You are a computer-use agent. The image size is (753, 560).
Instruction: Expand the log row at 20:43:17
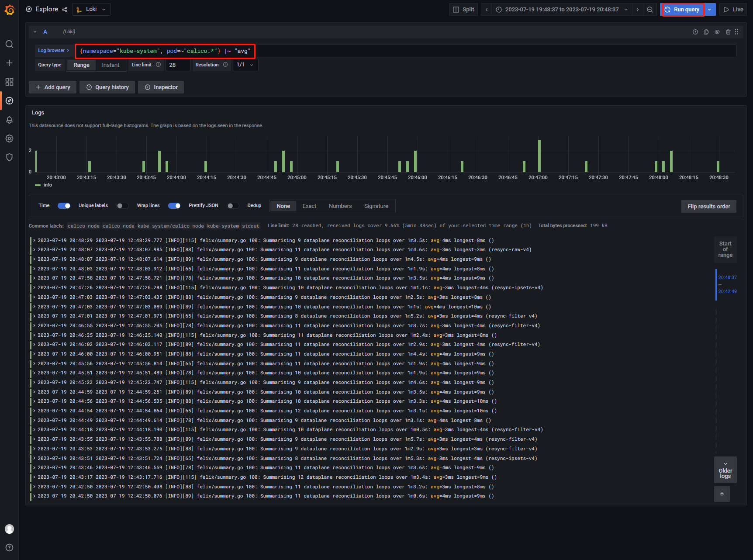[35, 477]
